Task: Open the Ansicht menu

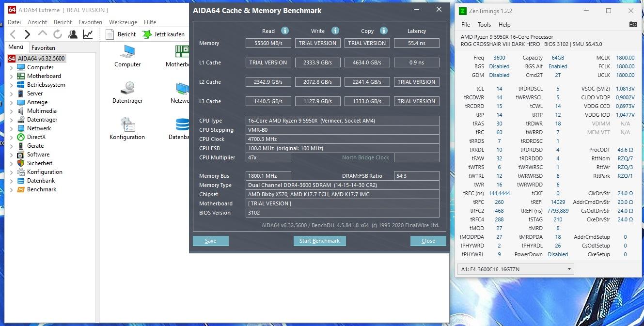Action: click(37, 22)
